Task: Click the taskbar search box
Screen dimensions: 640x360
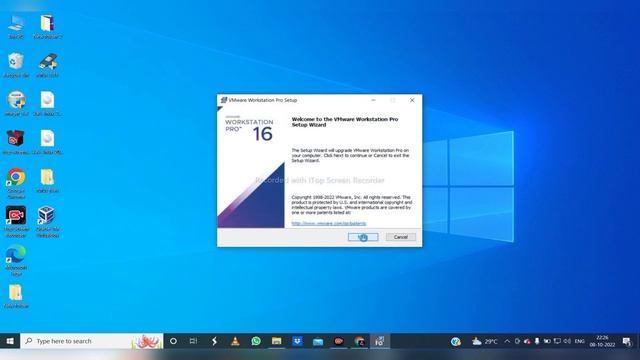Action: point(91,341)
